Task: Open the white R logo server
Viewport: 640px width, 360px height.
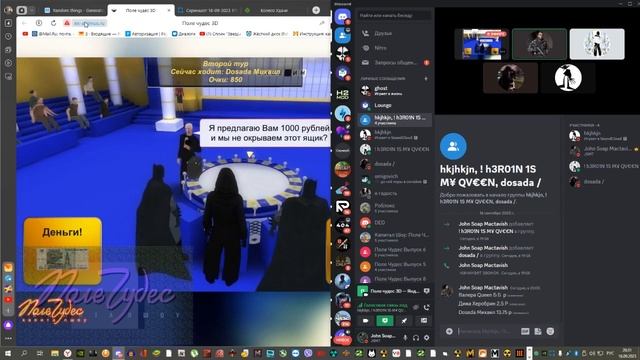Action: [x=342, y=207]
